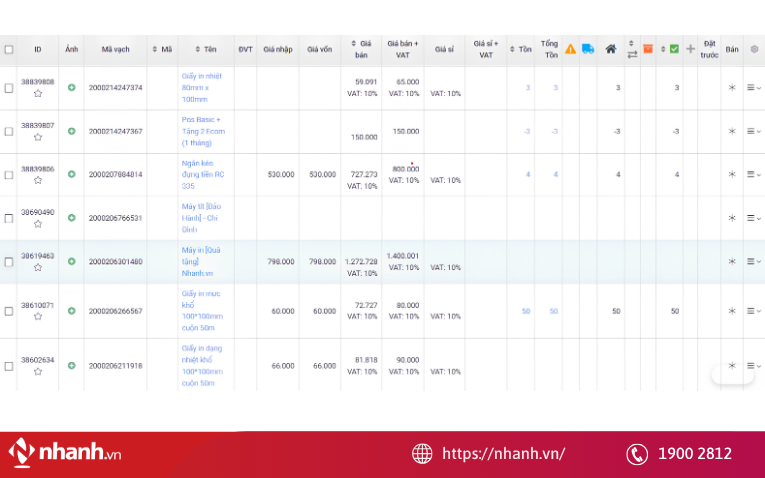
Task: Open product Ngăn kéo đựng tiền RC 335
Action: click(202, 175)
